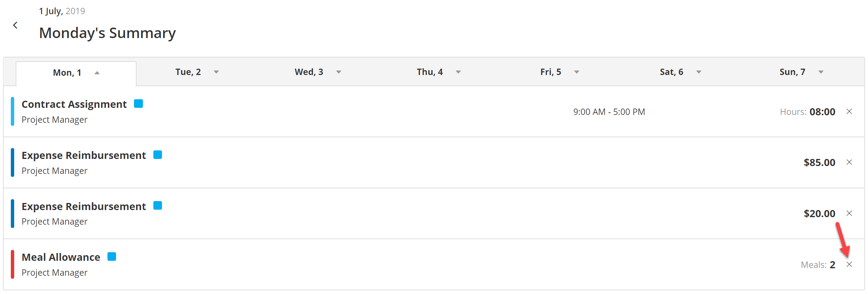Click blue square icon beside $20.00 Expense Reimbursement

click(x=158, y=206)
